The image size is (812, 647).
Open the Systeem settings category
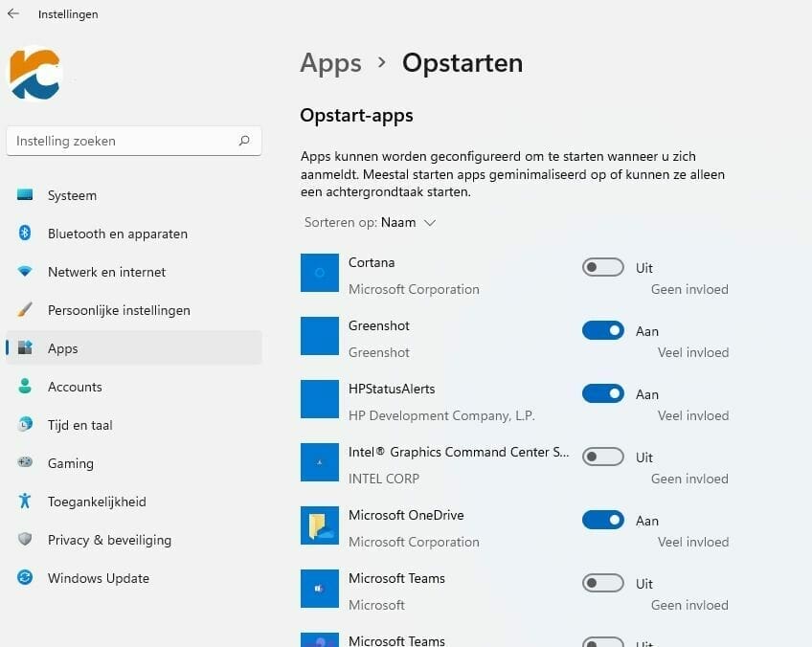coord(72,195)
